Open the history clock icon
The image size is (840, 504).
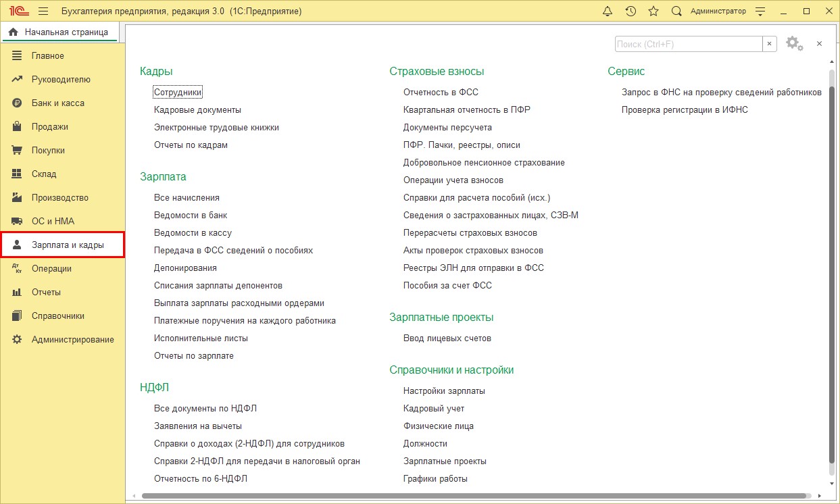click(630, 11)
